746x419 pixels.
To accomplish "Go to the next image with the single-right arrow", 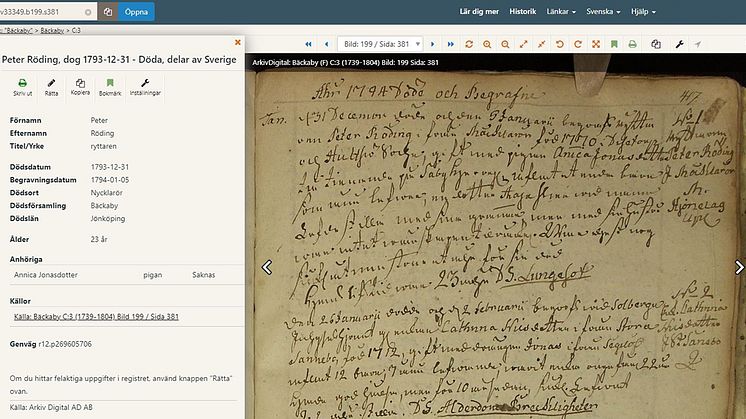I will (432, 44).
